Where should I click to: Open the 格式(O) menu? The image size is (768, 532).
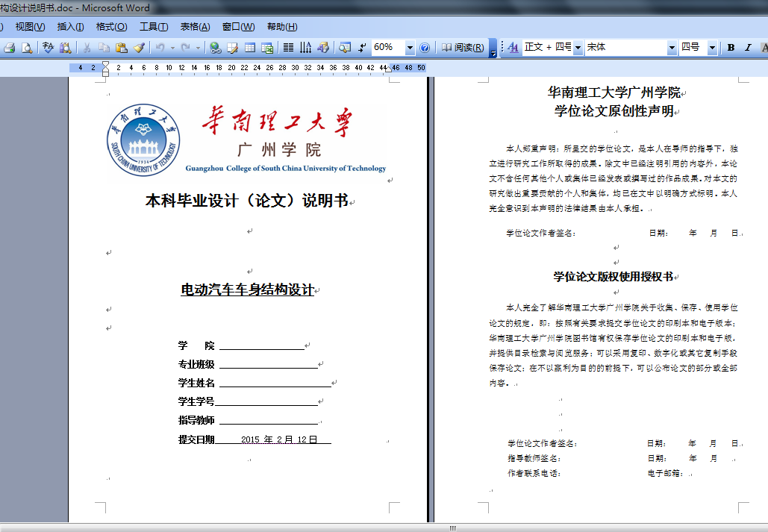pyautogui.click(x=112, y=26)
